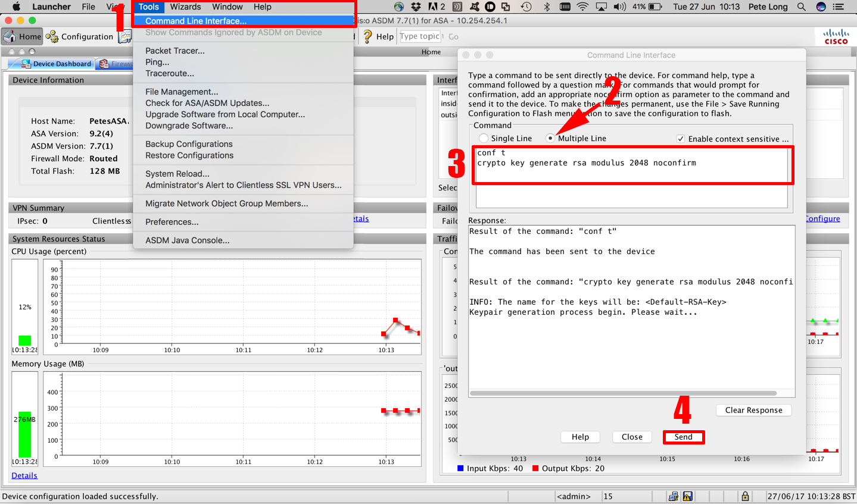Toggle Enable context sensitive checkbox
Image resolution: width=857 pixels, height=504 pixels.
pyautogui.click(x=681, y=139)
